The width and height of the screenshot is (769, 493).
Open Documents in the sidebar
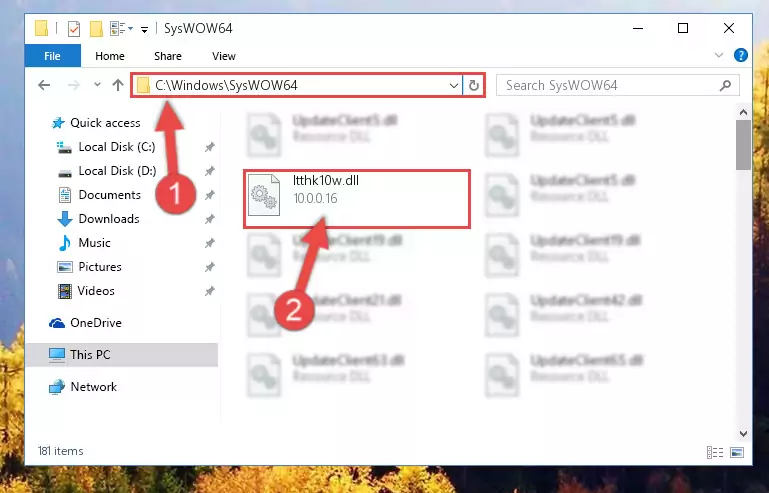coord(109,195)
